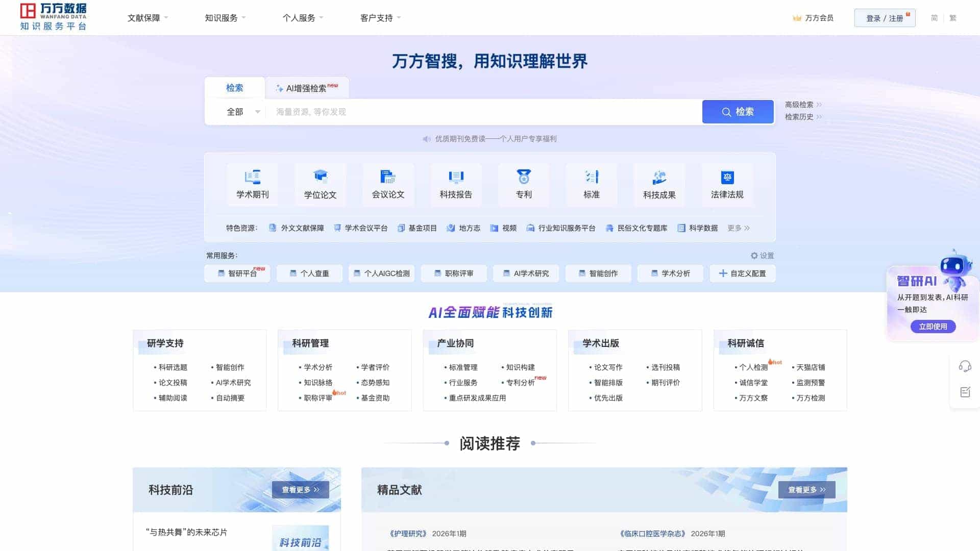Open article "与热共舞"的未来芯片
The height and width of the screenshot is (551, 980).
point(186,532)
